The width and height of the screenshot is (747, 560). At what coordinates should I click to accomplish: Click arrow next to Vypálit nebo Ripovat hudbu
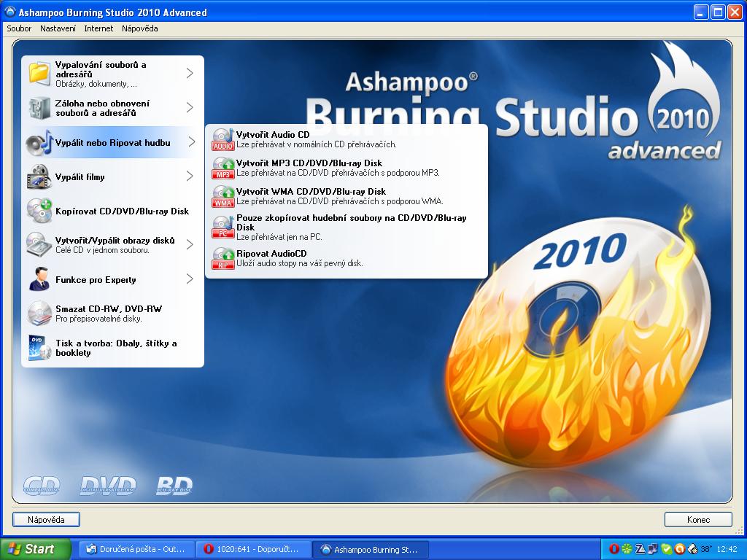click(192, 142)
